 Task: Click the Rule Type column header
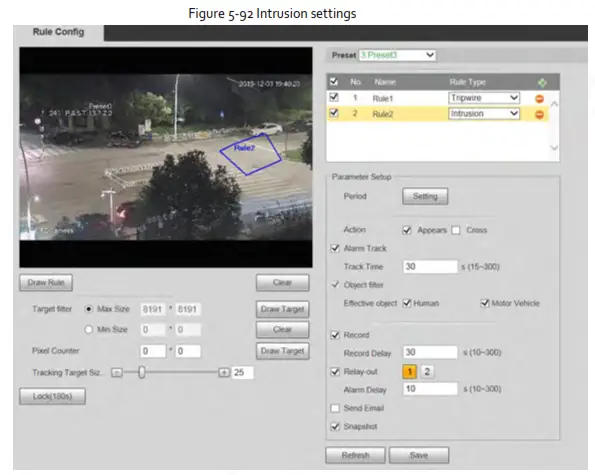point(468,82)
